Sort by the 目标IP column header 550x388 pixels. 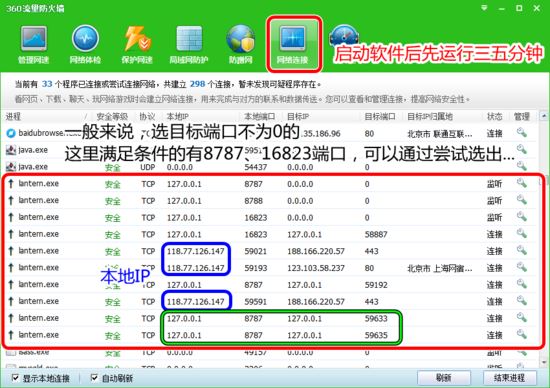(x=298, y=116)
